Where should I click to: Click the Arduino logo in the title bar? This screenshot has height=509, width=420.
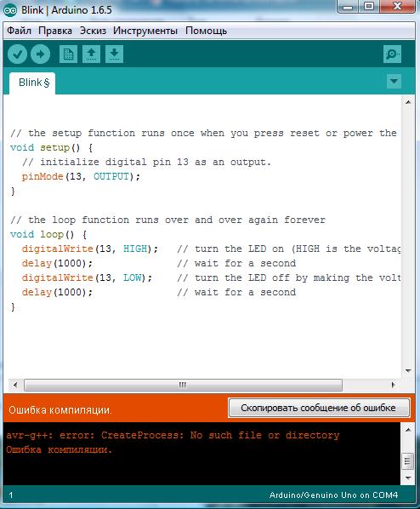coord(10,10)
